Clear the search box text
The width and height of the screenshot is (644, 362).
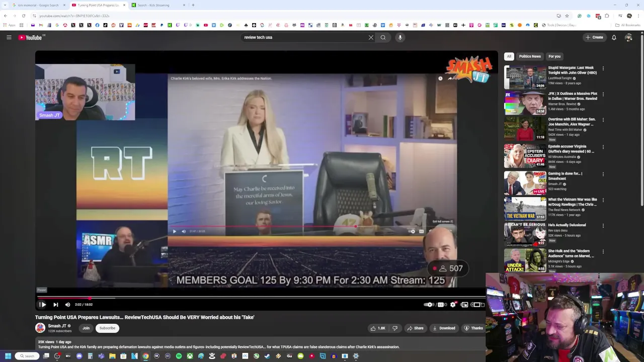coord(371,37)
